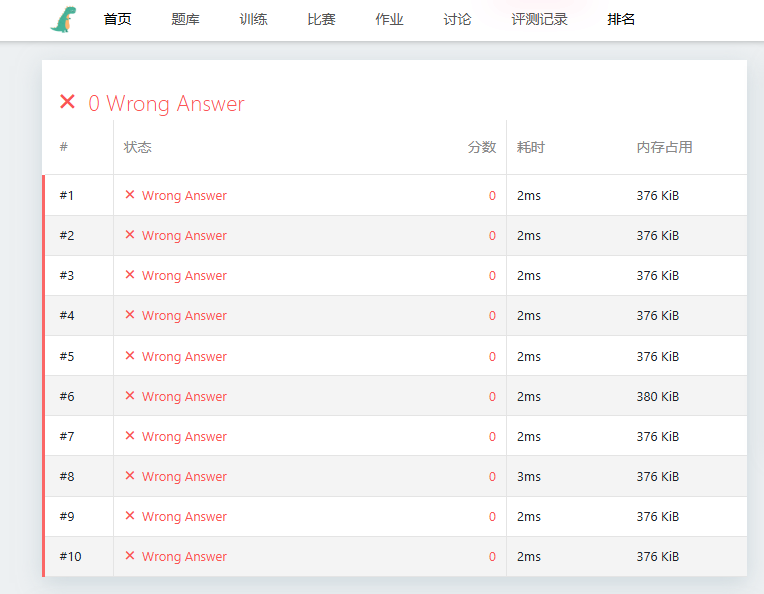Click 'Wrong Answer' link for test #6
Screen dimensions: 764x594
click(x=184, y=396)
